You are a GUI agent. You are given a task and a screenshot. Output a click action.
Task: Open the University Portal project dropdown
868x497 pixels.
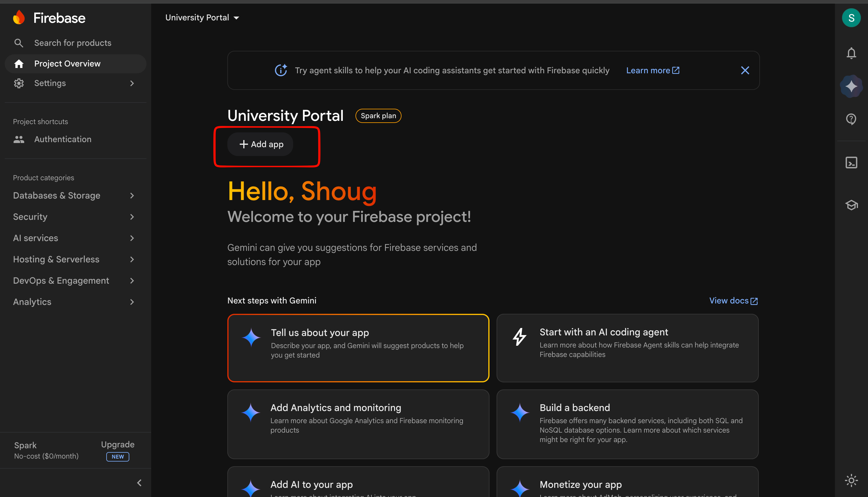pos(202,18)
